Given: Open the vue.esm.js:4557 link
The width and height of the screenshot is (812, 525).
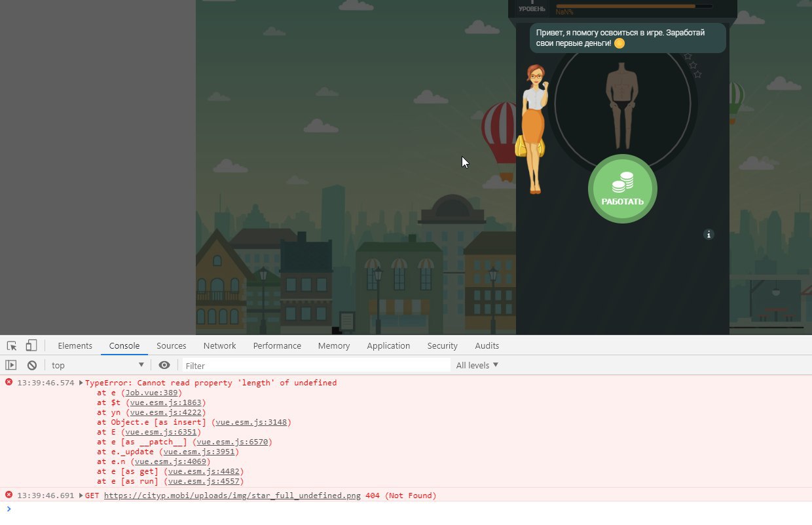Looking at the screenshot, I should click(206, 481).
